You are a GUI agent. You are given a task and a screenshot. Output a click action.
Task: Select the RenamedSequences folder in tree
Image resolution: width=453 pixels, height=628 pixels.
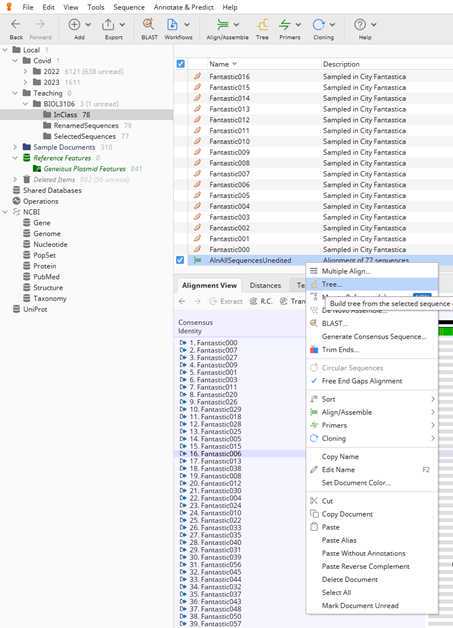pyautogui.click(x=86, y=125)
